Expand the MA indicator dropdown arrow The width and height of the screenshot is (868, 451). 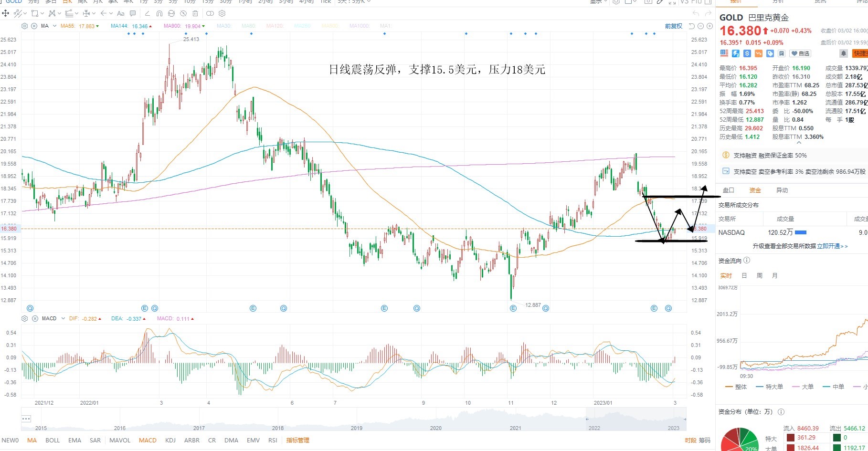pyautogui.click(x=54, y=26)
